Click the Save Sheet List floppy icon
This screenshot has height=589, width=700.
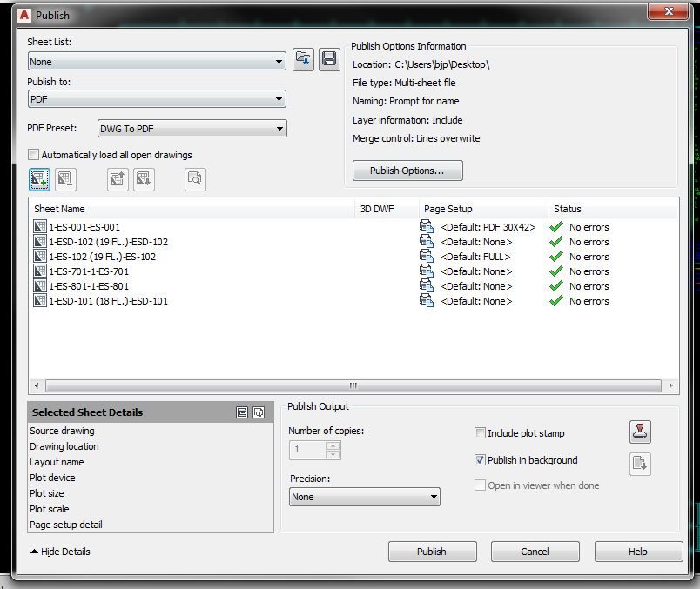click(x=329, y=59)
